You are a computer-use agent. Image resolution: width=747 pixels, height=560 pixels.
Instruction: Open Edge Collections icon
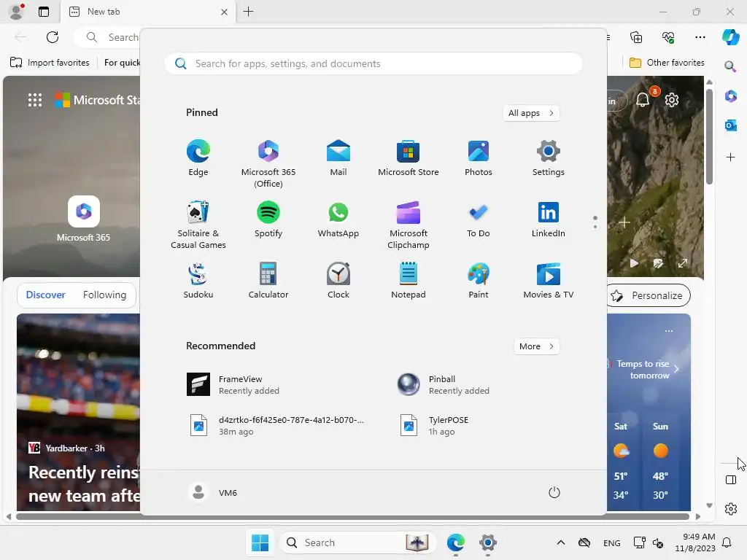(636, 37)
